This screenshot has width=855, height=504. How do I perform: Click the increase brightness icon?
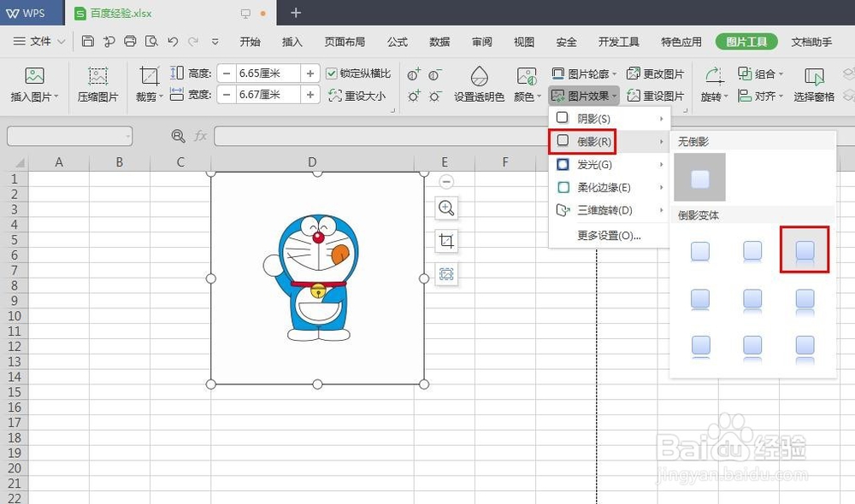tap(414, 96)
